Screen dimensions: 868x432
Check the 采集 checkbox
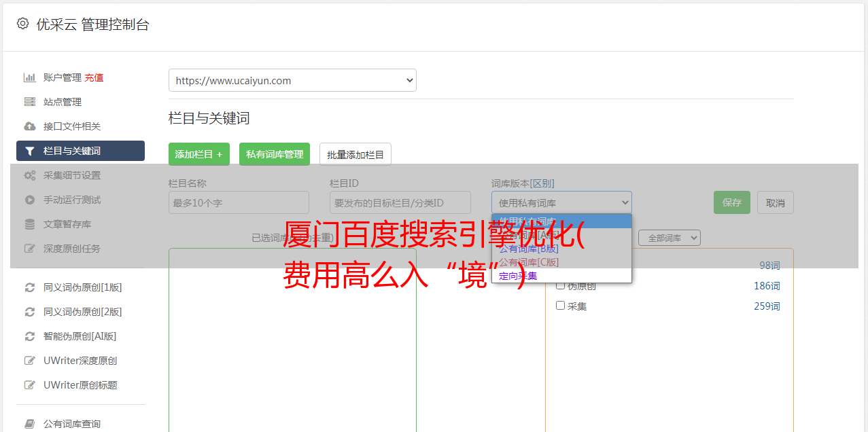coord(561,306)
